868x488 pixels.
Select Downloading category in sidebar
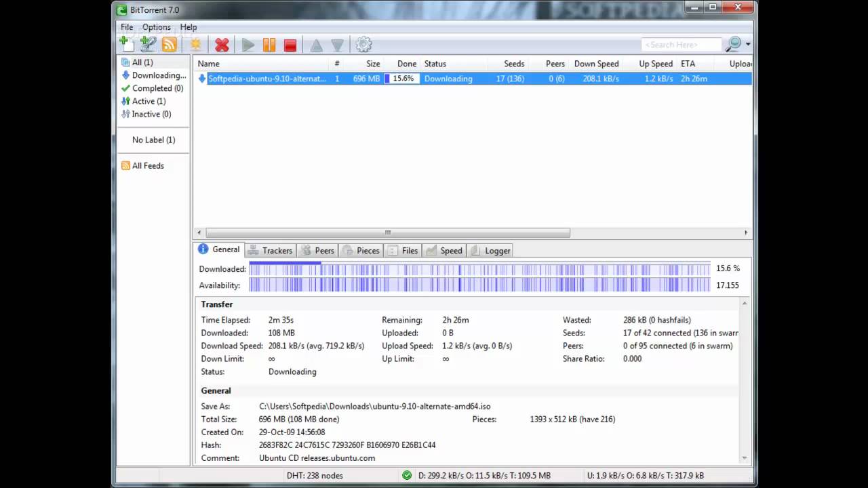pyautogui.click(x=154, y=75)
